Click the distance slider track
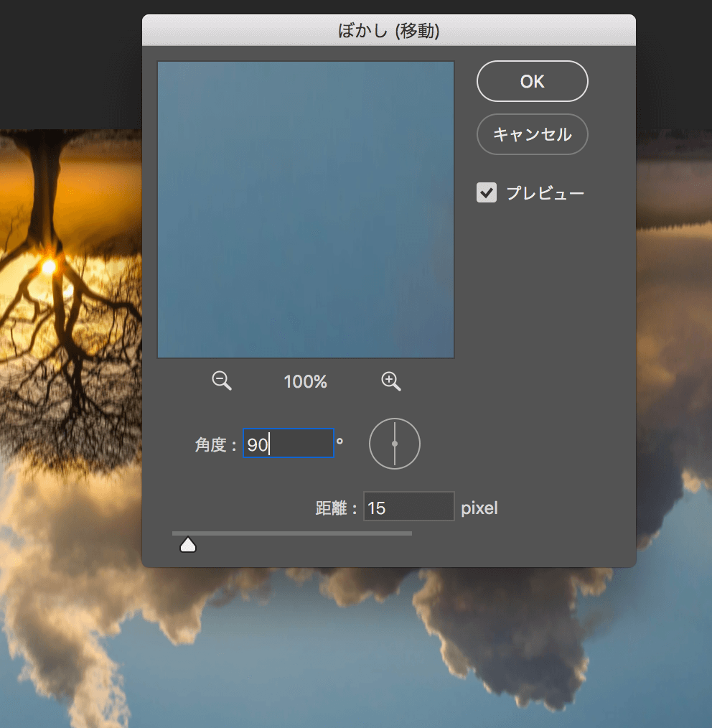Image resolution: width=712 pixels, height=728 pixels. pyautogui.click(x=292, y=533)
